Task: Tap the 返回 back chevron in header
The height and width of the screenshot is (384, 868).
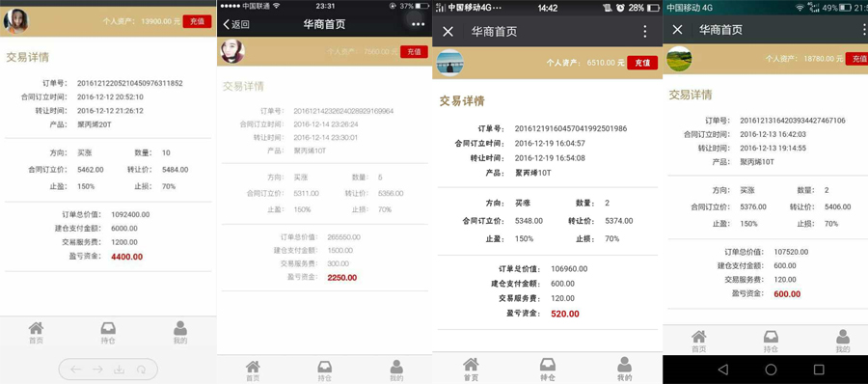Action: (236, 24)
